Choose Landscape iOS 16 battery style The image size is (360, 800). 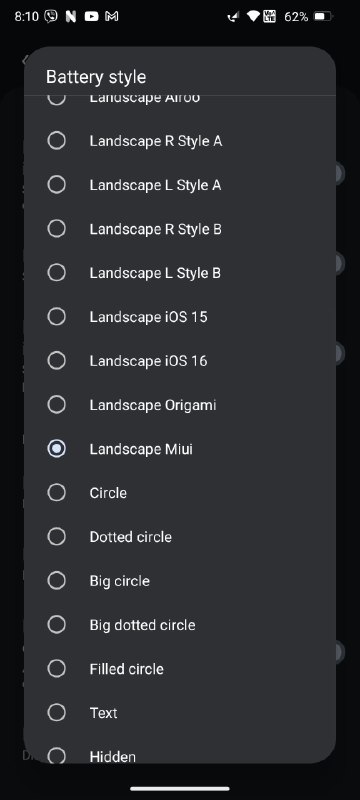pyautogui.click(x=179, y=360)
